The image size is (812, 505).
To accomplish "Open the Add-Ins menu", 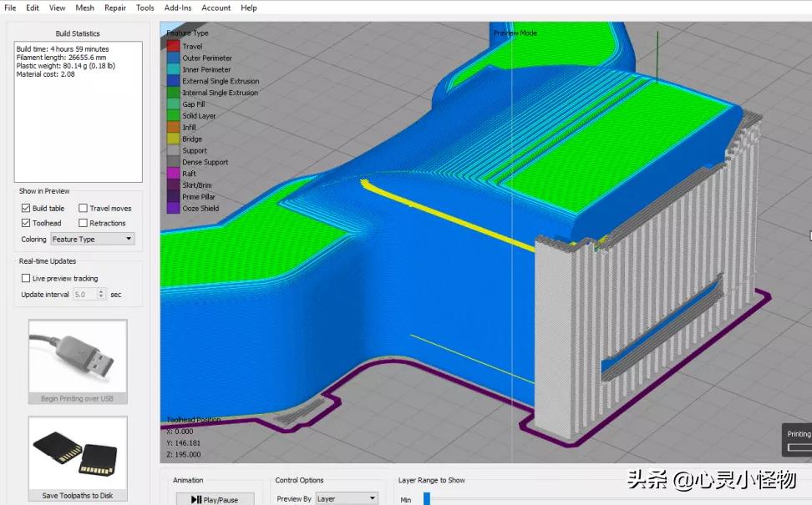I will [x=178, y=8].
